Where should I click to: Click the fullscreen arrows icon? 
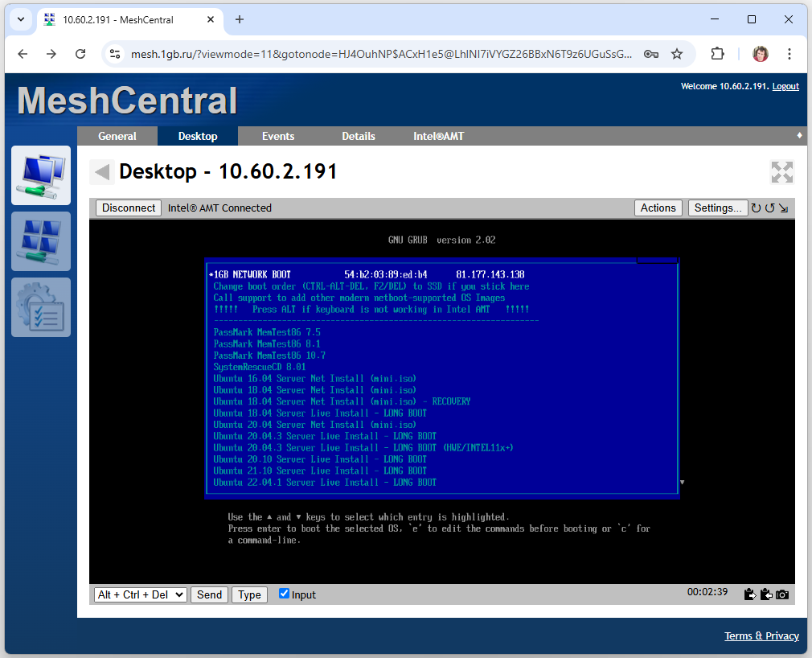(x=781, y=172)
